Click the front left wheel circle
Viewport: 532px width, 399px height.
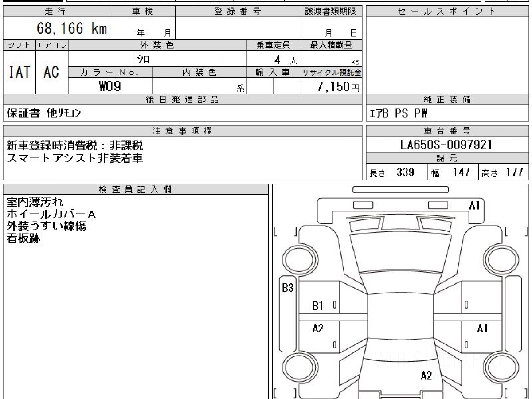coord(301,260)
